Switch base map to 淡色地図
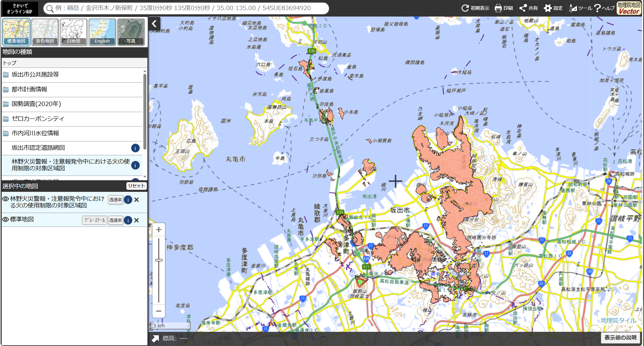The height and width of the screenshot is (346, 644). point(45,32)
